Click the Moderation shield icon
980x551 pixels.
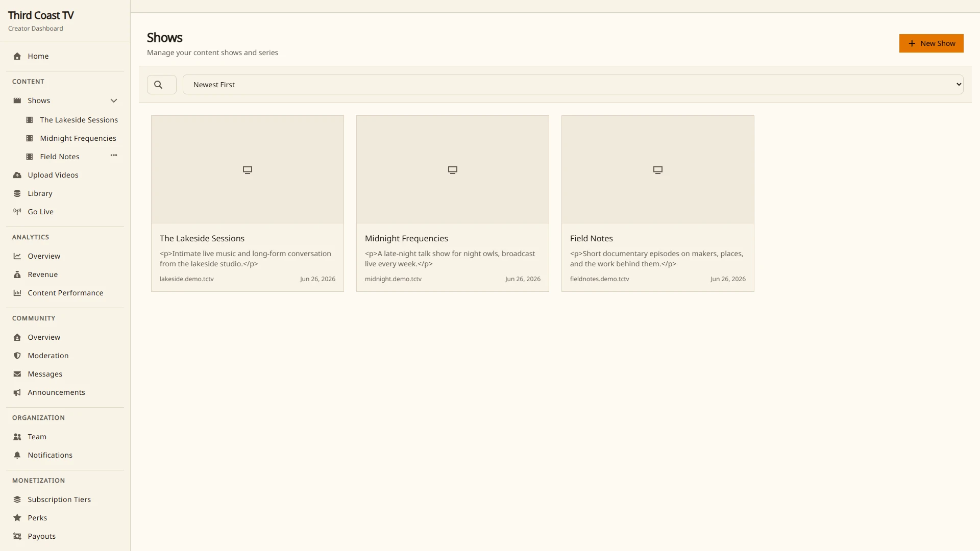click(17, 356)
